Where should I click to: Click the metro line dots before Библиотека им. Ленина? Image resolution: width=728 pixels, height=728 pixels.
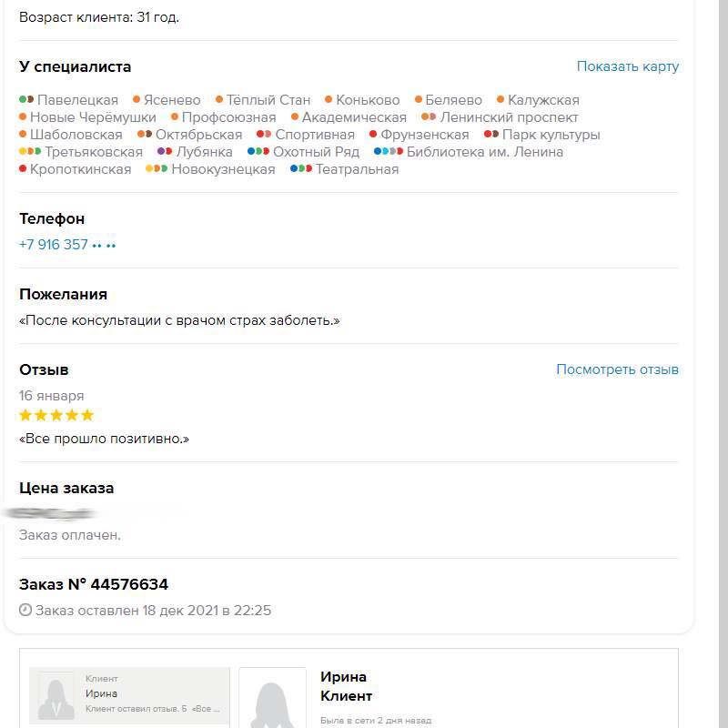click(x=389, y=152)
